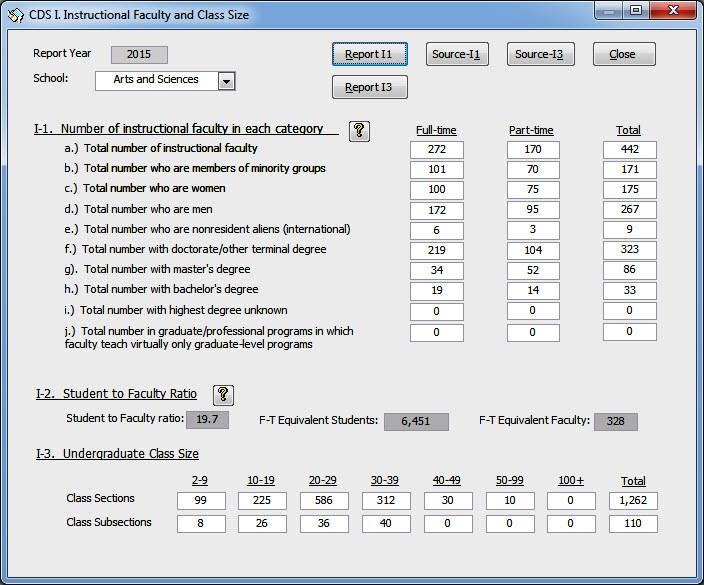This screenshot has height=585, width=704.
Task: Click full-time total instructional faculty field
Action: click(x=436, y=150)
